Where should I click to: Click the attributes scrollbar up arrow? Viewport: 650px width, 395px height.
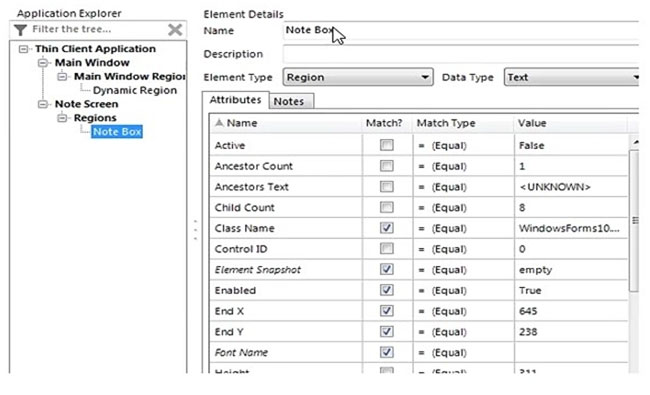pos(635,142)
